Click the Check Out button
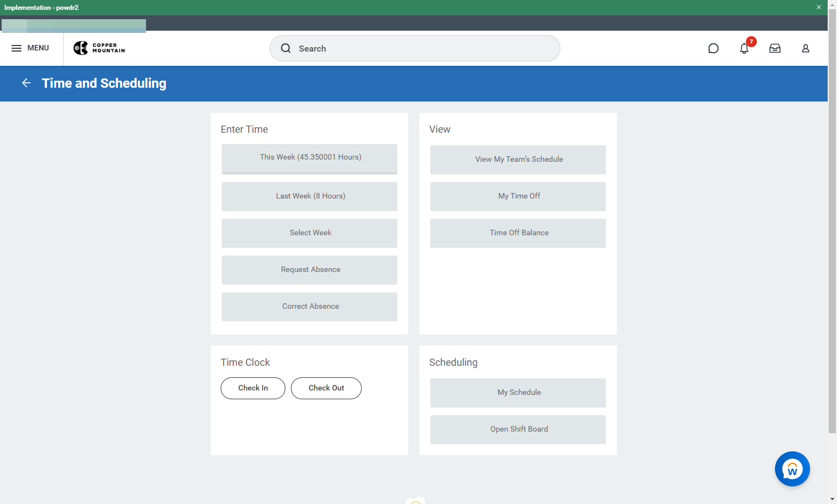This screenshot has height=504, width=837. pyautogui.click(x=326, y=388)
